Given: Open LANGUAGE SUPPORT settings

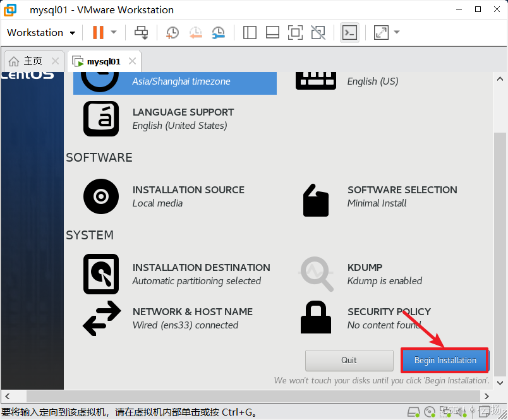Looking at the screenshot, I should point(175,119).
